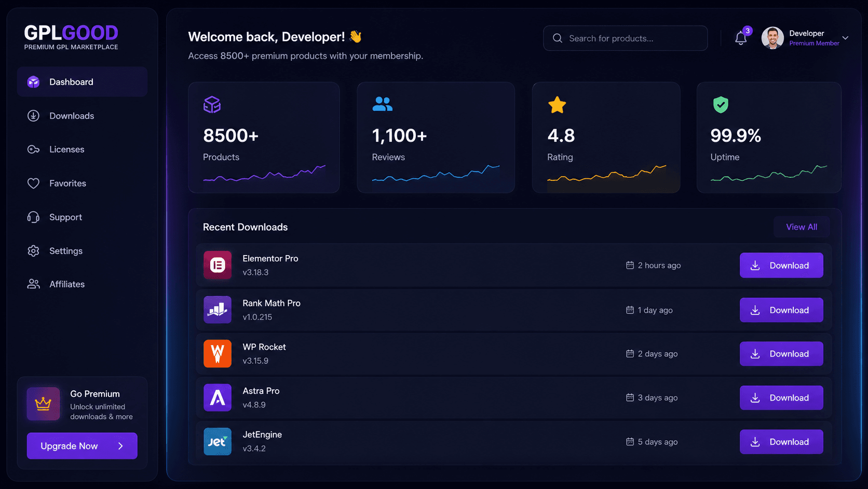Open Support in the sidebar
The width and height of the screenshot is (868, 489).
(x=65, y=217)
